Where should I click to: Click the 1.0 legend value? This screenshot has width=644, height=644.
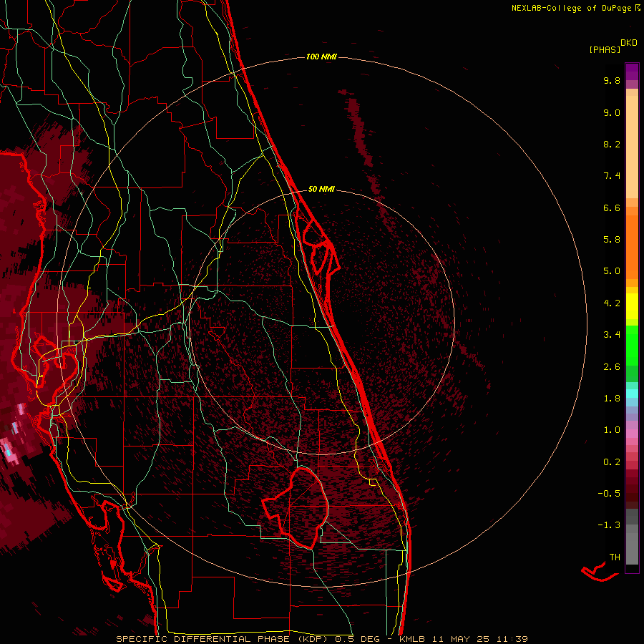pyautogui.click(x=612, y=430)
